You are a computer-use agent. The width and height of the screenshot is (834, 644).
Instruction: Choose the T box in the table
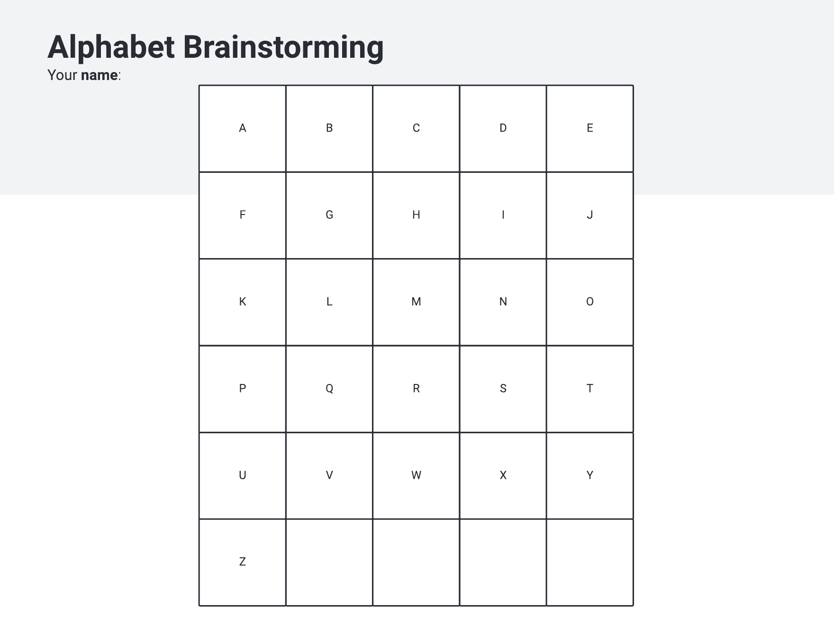click(589, 389)
